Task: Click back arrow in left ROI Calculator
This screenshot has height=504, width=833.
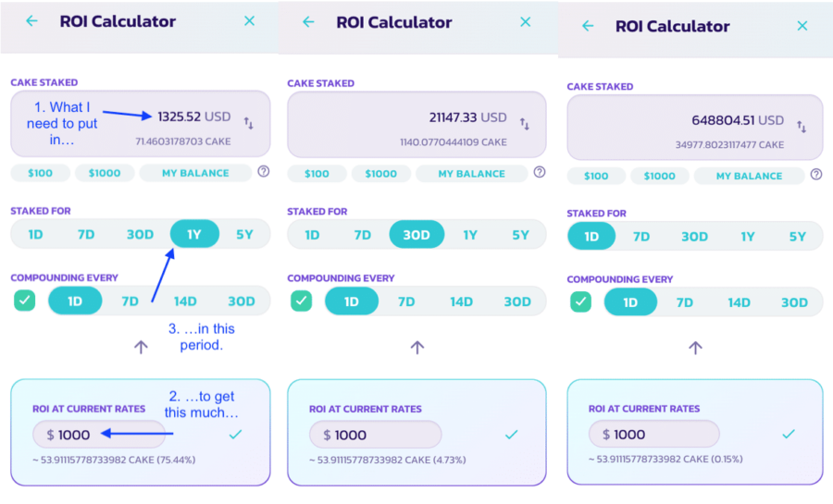Action: (32, 21)
